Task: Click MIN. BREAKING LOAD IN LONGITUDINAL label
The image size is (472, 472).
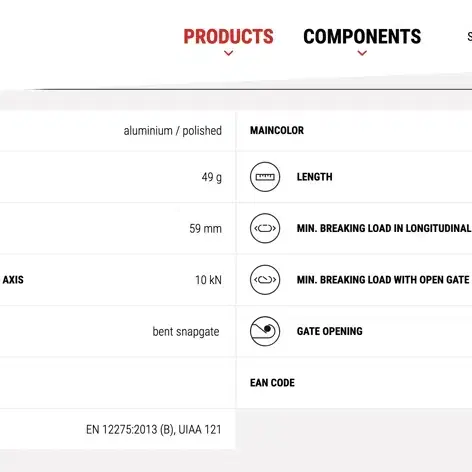Action: [384, 228]
